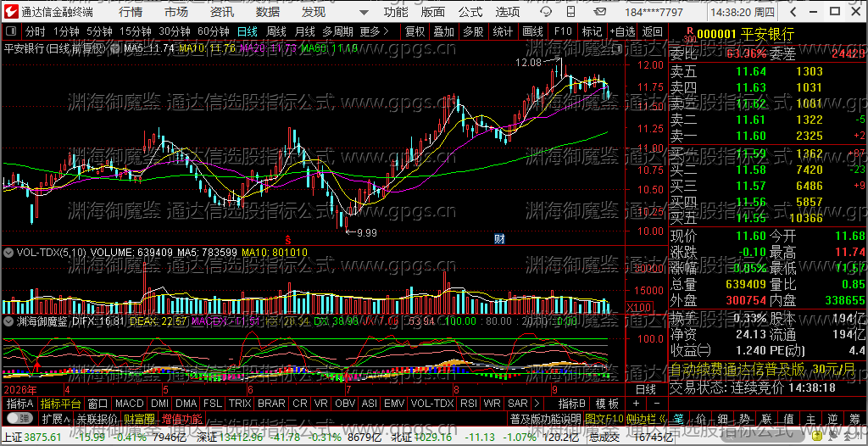
Task: Open the 功能 menu
Action: pos(396,12)
